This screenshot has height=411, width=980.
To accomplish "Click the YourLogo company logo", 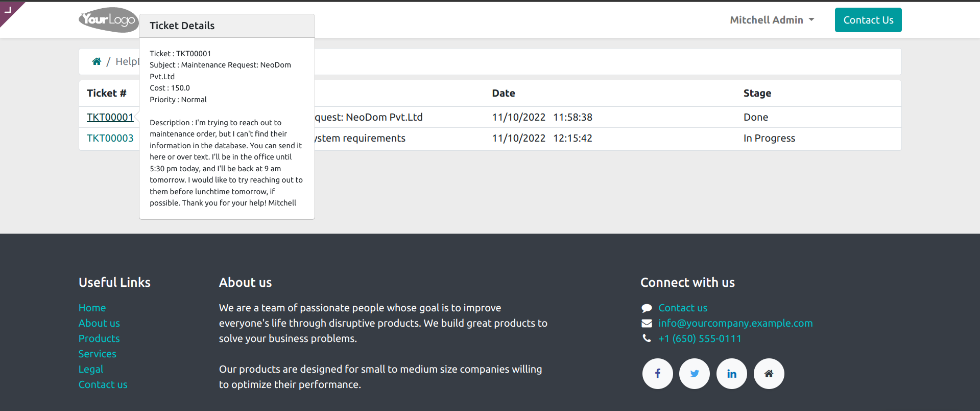I will click(x=108, y=20).
